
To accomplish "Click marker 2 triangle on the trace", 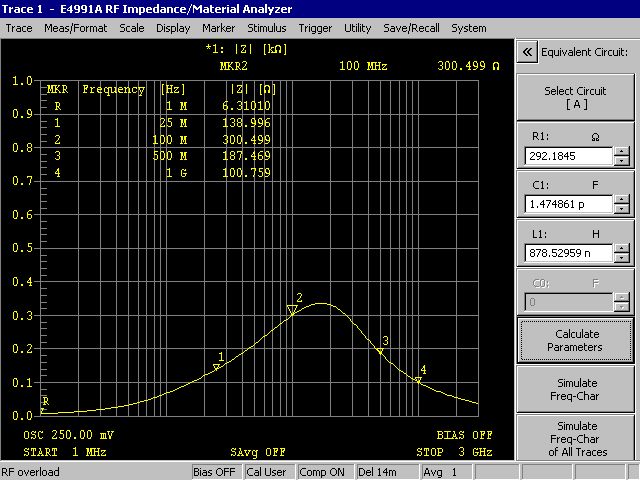I will click(291, 311).
